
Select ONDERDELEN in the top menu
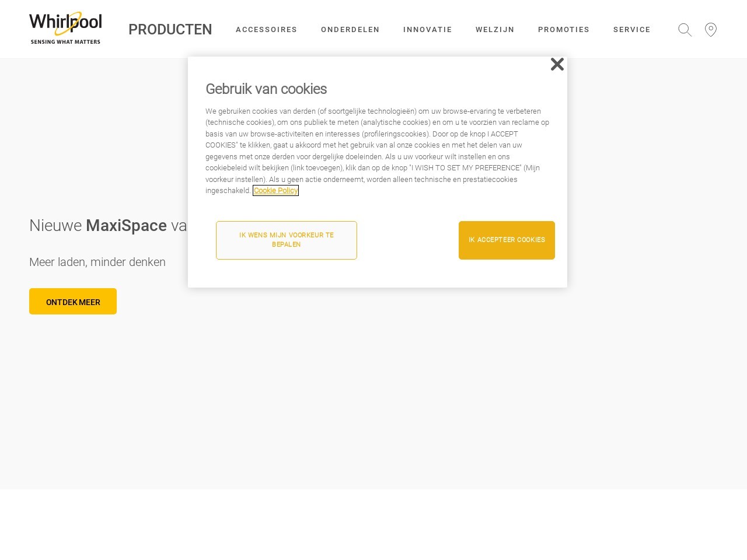coord(350,30)
